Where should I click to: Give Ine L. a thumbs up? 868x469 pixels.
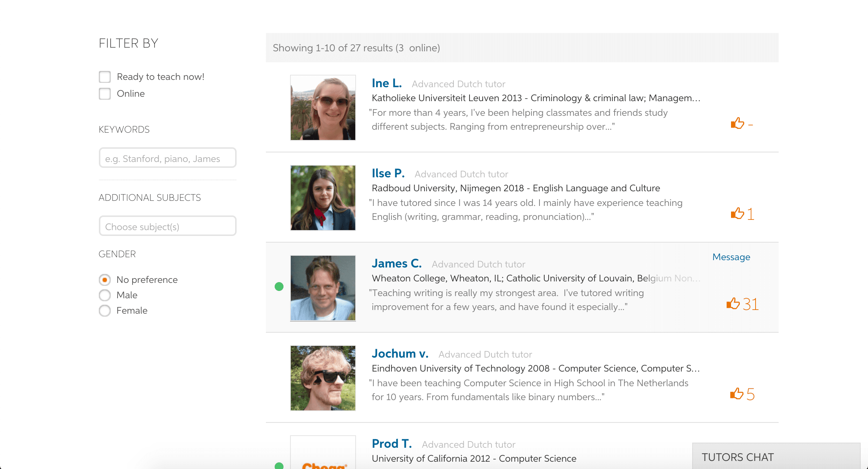tap(738, 123)
